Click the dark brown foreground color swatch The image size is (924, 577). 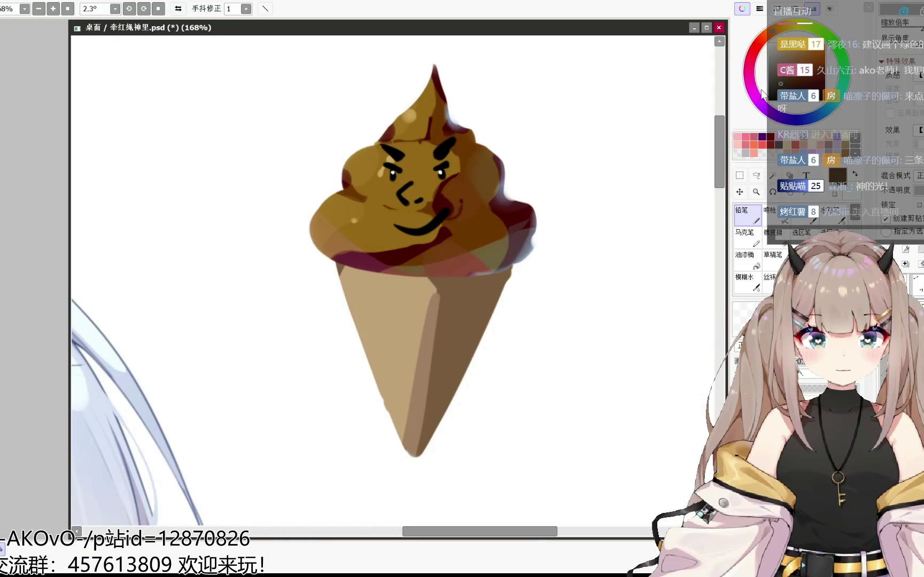837,175
